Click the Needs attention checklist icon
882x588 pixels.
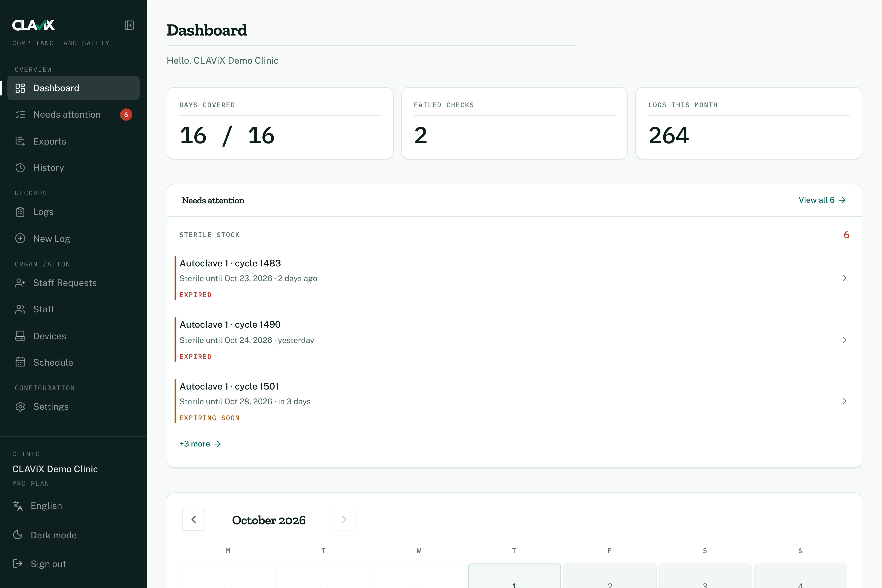20,115
